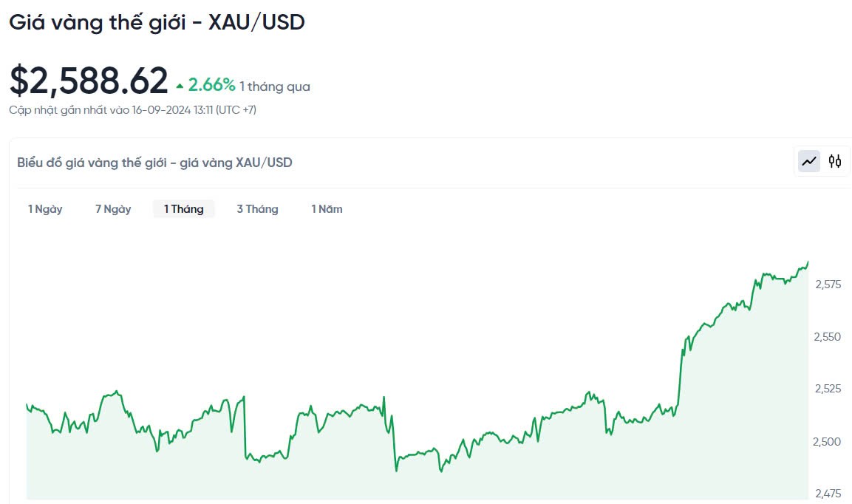Click the chart line's highest point at right end
The width and height of the screenshot is (852, 504).
808,262
